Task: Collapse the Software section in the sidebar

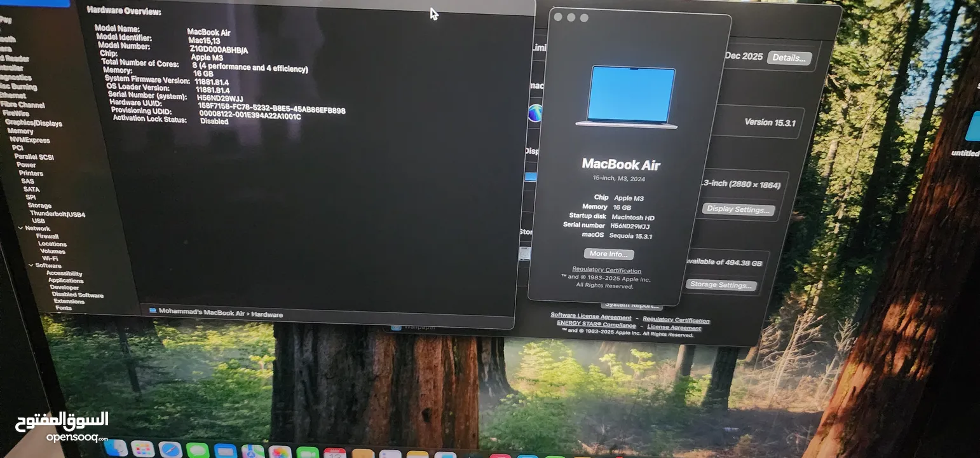Action: coord(31,265)
